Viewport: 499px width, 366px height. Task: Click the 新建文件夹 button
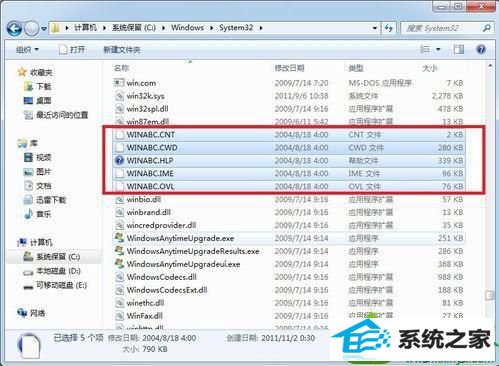click(122, 50)
